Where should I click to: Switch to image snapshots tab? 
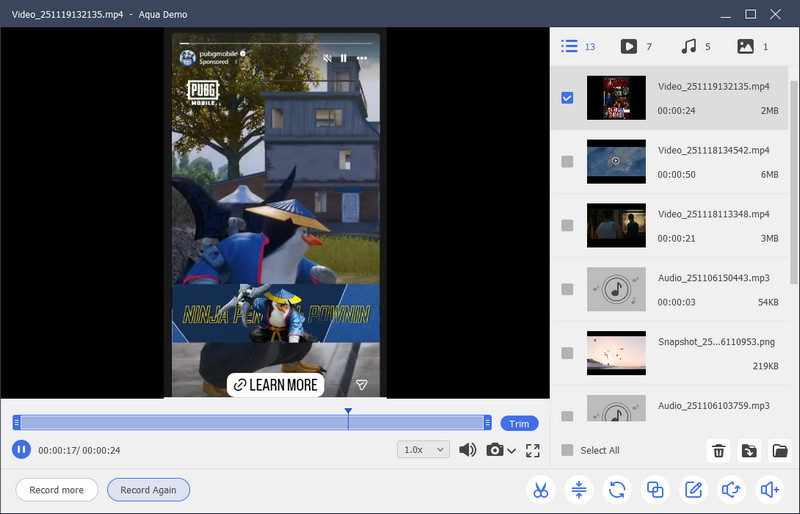click(753, 46)
